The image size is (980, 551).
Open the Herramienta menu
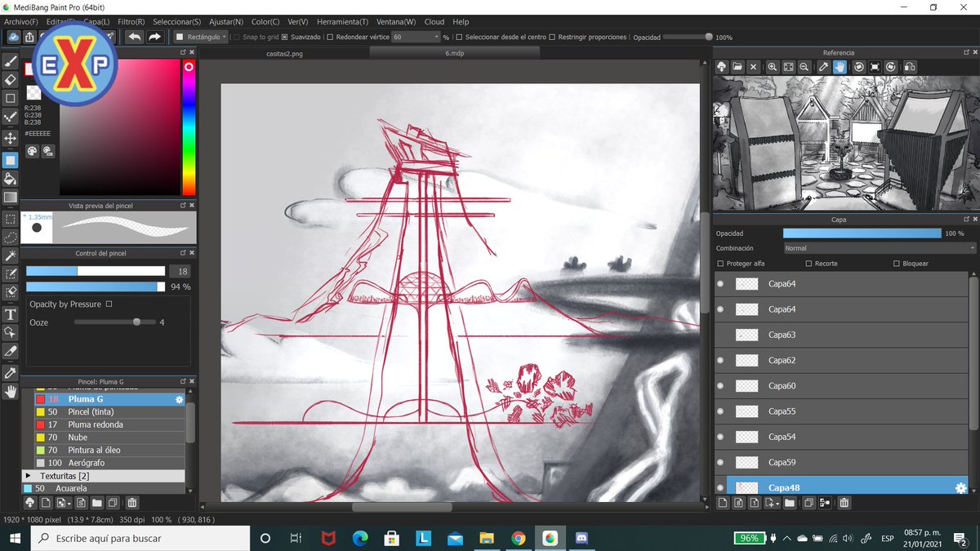pyautogui.click(x=342, y=22)
